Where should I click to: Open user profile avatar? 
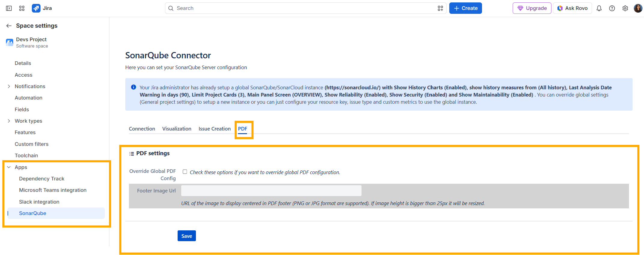[x=638, y=8]
